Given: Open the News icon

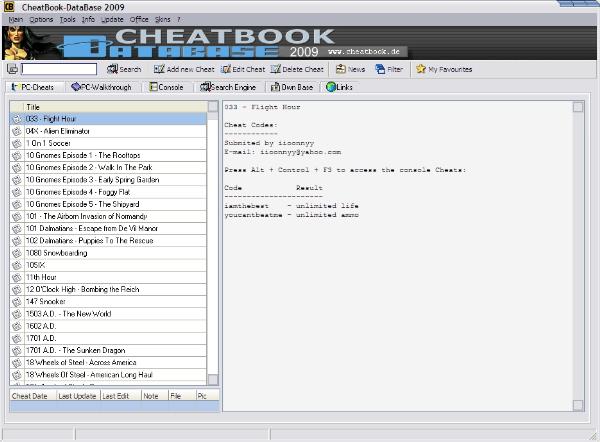Looking at the screenshot, I should 341,69.
